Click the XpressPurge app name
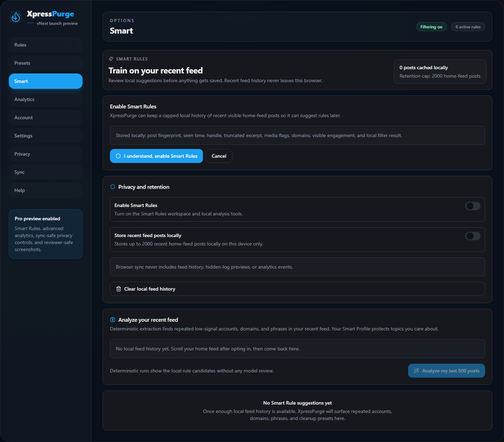This screenshot has width=504, height=442. click(x=50, y=14)
